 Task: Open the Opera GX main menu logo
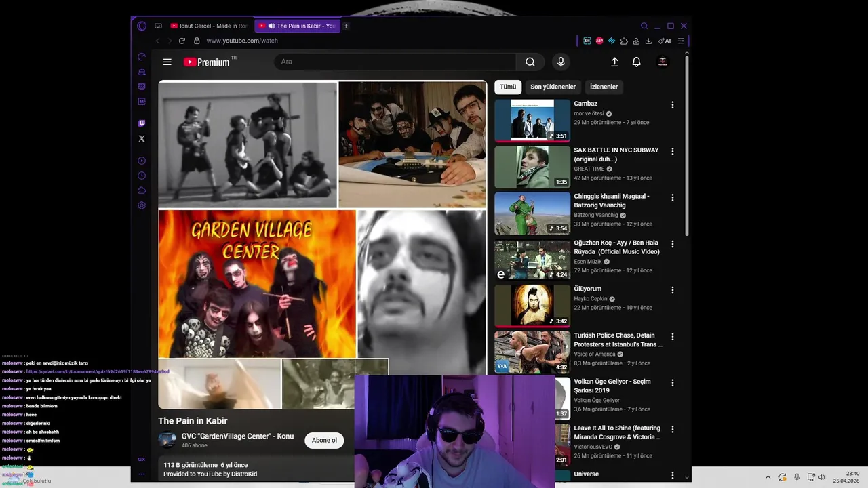tap(142, 26)
